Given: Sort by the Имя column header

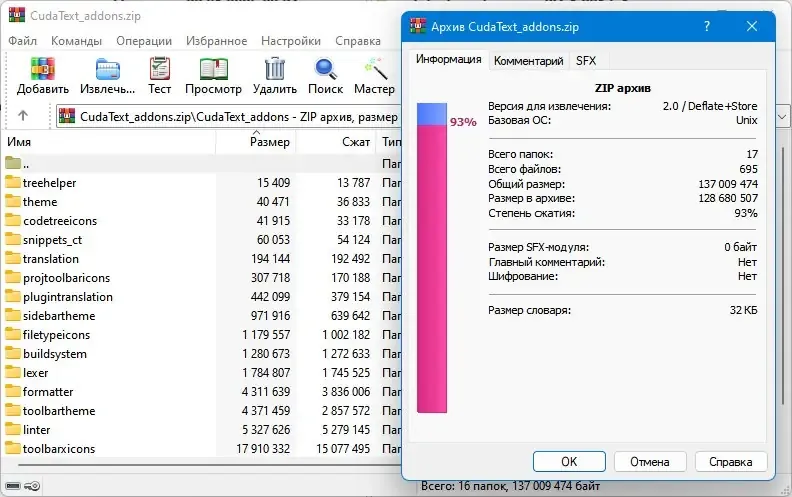Looking at the screenshot, I should coord(109,142).
